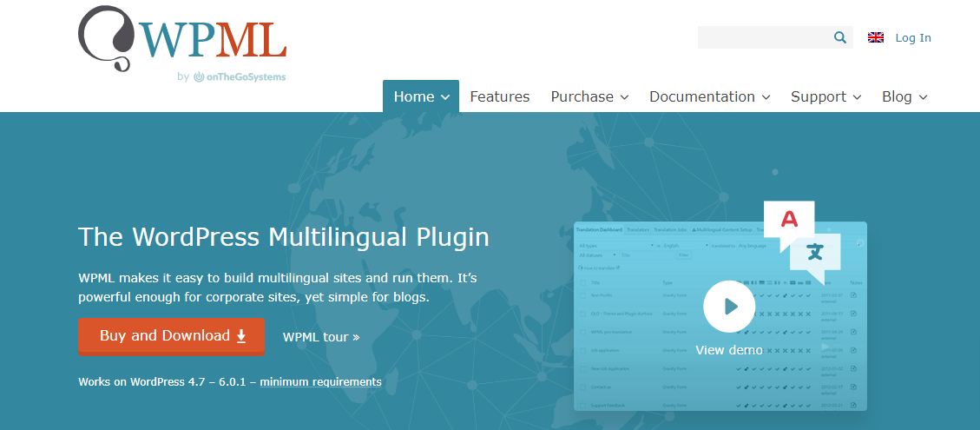
Task: Play the demo video
Action: tap(729, 306)
